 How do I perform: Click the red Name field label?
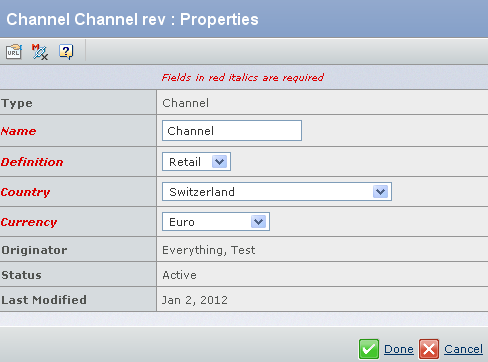pos(18,131)
